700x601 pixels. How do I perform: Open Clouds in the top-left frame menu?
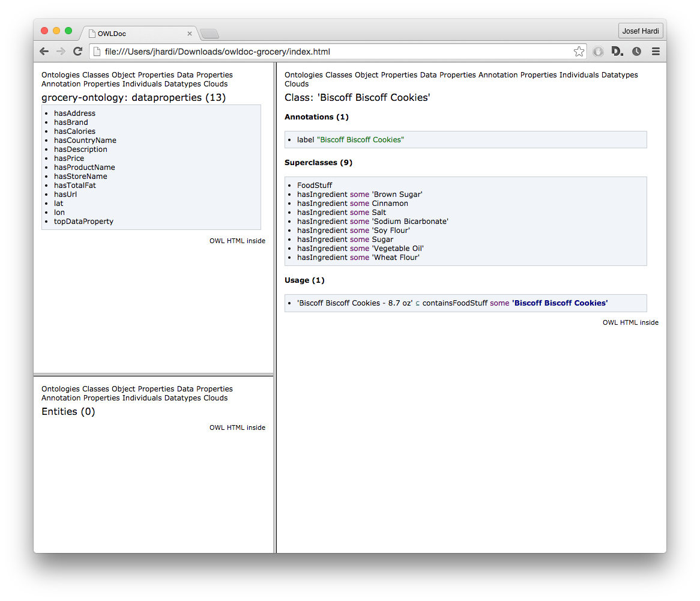[x=216, y=84]
